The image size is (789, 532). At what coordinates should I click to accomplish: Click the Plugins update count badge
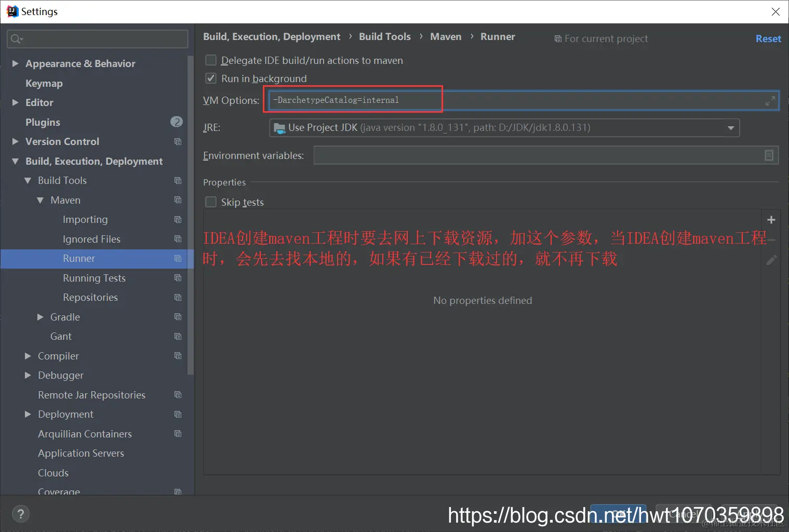tap(177, 122)
